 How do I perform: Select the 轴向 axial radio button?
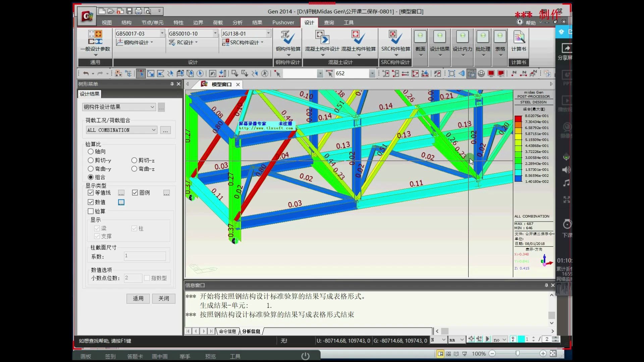[x=91, y=152]
